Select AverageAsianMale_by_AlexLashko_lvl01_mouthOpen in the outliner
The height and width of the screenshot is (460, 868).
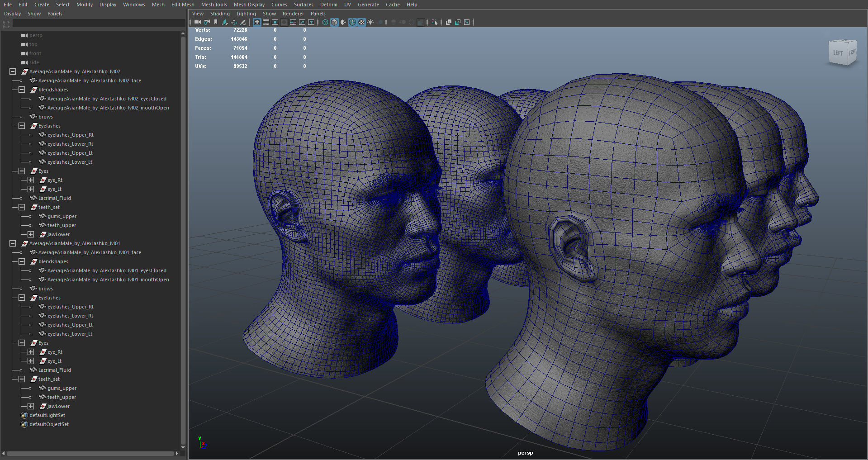pyautogui.click(x=108, y=280)
